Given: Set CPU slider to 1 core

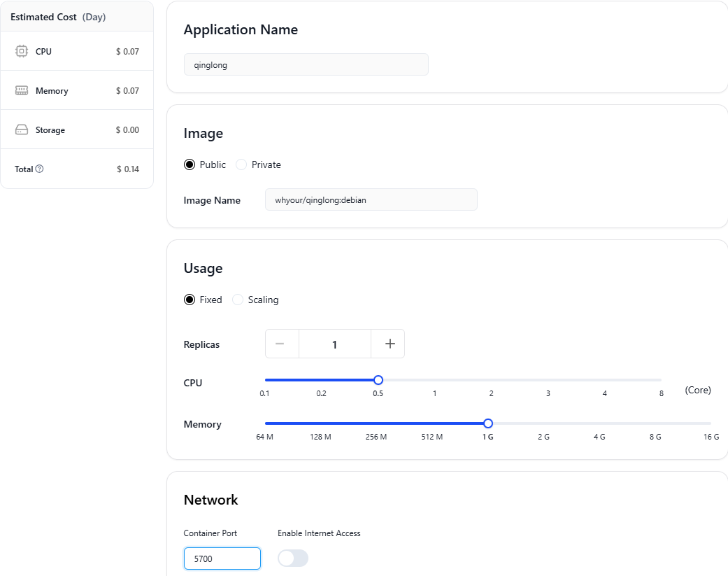Looking at the screenshot, I should click(435, 380).
